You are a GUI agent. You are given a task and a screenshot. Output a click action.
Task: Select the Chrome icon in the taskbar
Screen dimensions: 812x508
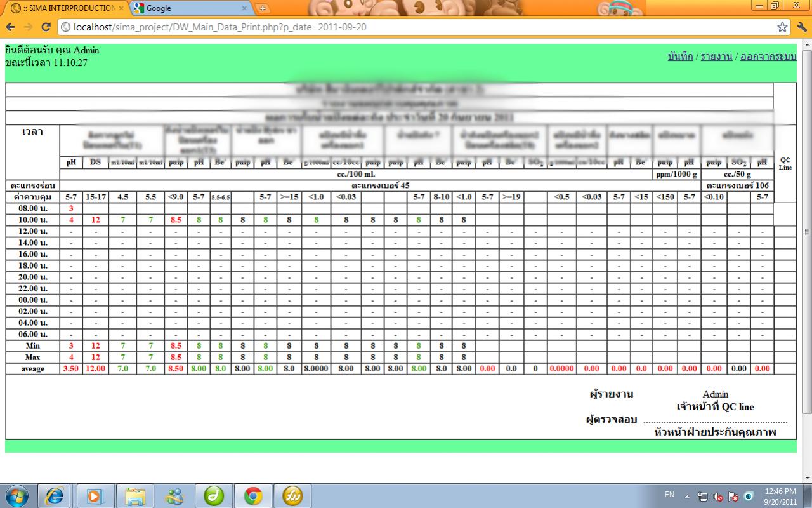click(254, 496)
